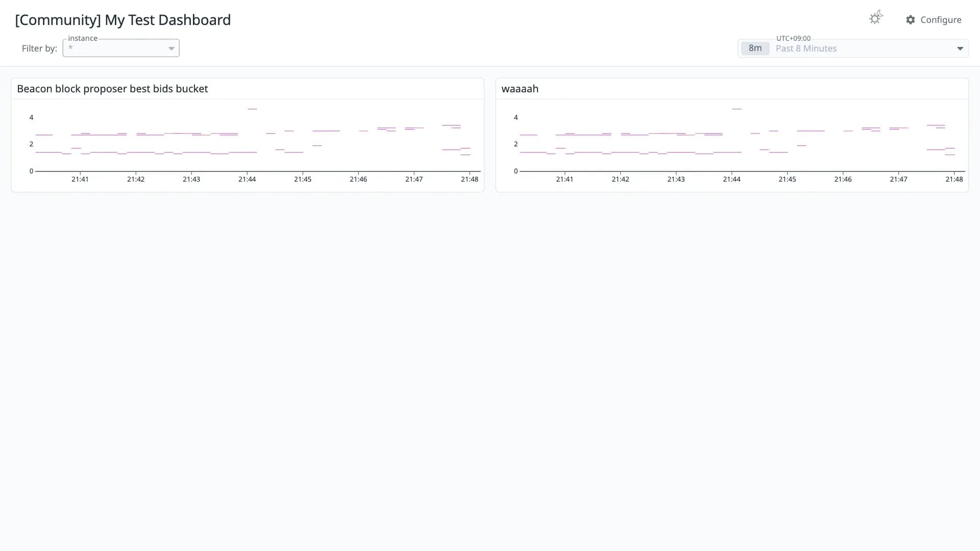Screen dimensions: 980x551
Task: Toggle the light/dark theme icon
Action: 876,18
